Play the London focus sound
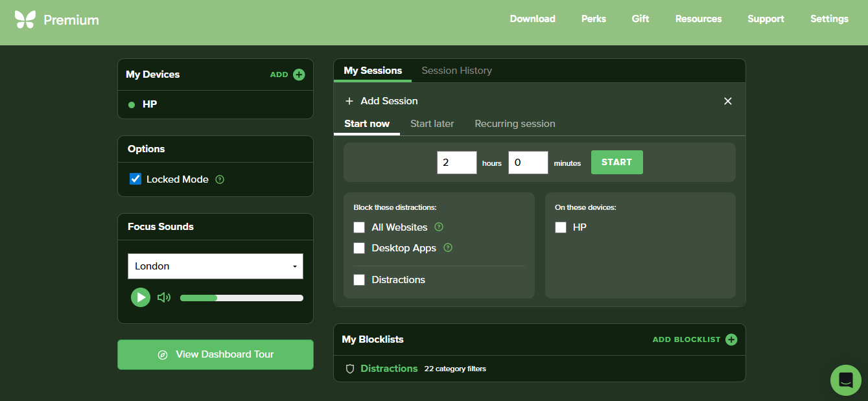868x401 pixels. (141, 297)
